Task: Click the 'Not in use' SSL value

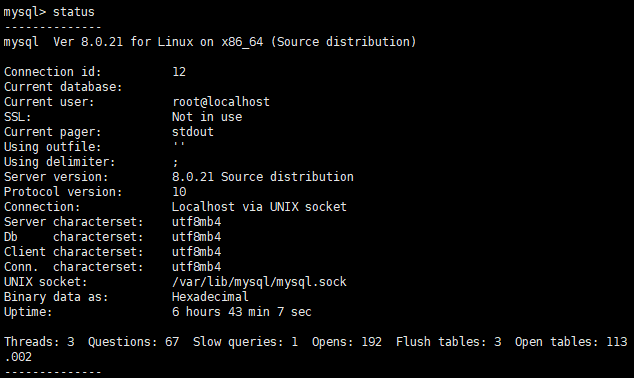Action: tap(207, 117)
